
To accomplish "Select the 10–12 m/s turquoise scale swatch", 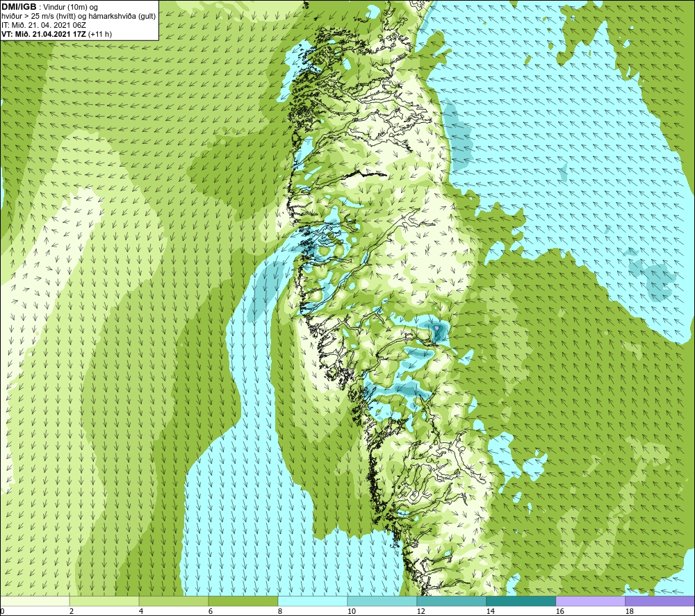I will (382, 601).
